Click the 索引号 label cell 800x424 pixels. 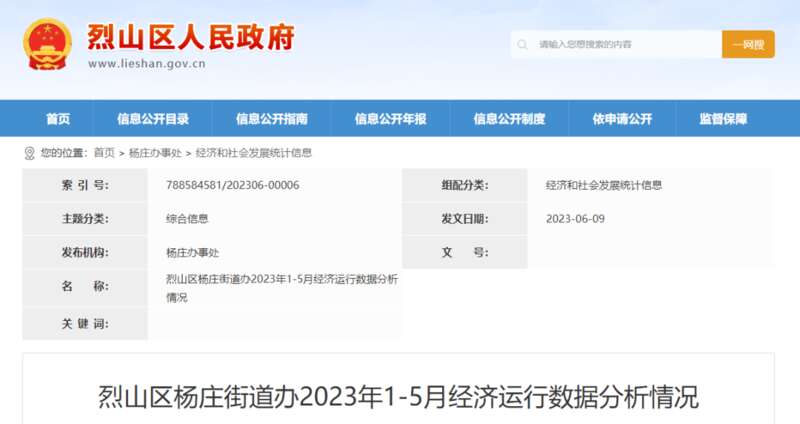tap(85, 185)
